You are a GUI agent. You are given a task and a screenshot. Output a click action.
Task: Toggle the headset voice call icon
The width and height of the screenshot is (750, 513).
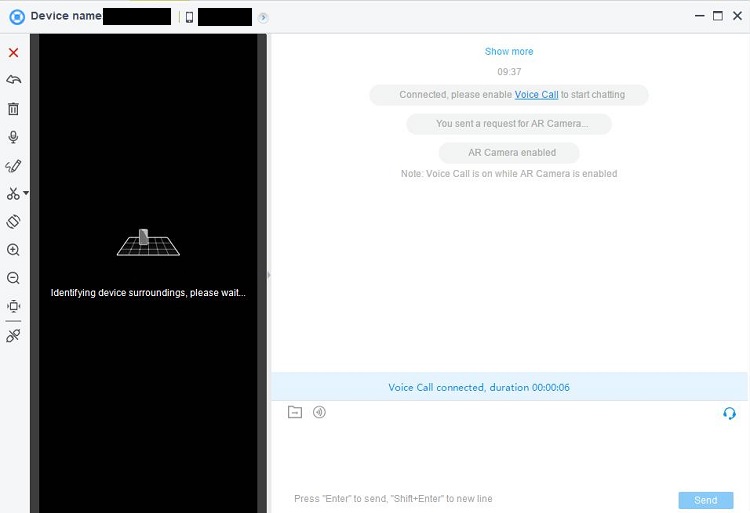(729, 413)
